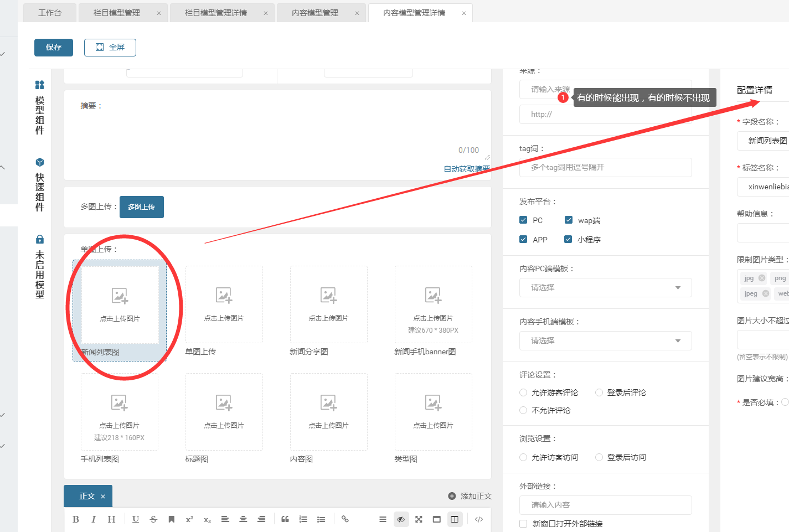
Task: Uncheck the wap端 platform checkbox
Action: point(568,220)
